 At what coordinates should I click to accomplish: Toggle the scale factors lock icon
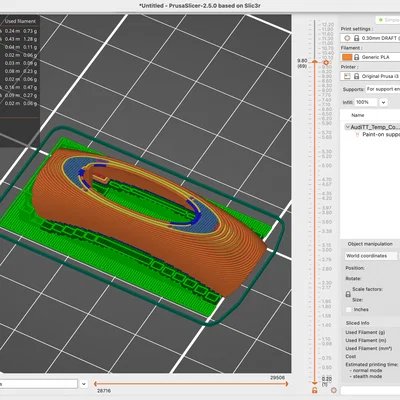pos(348,294)
